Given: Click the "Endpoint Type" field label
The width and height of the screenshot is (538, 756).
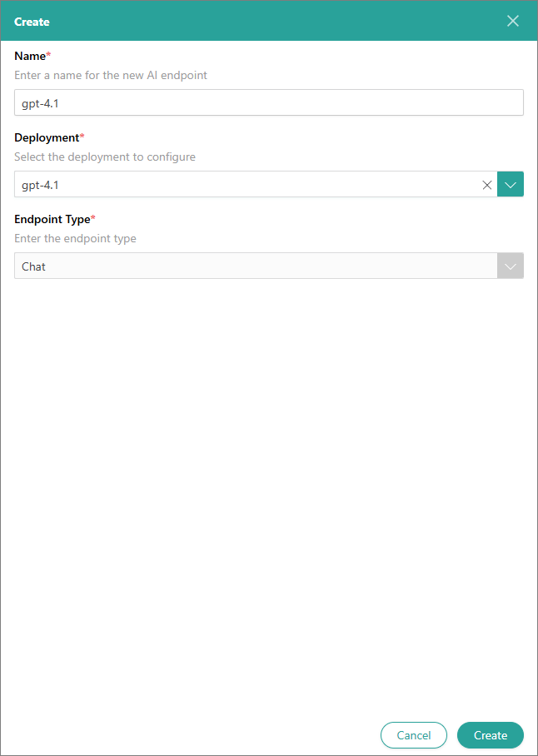Looking at the screenshot, I should point(52,219).
